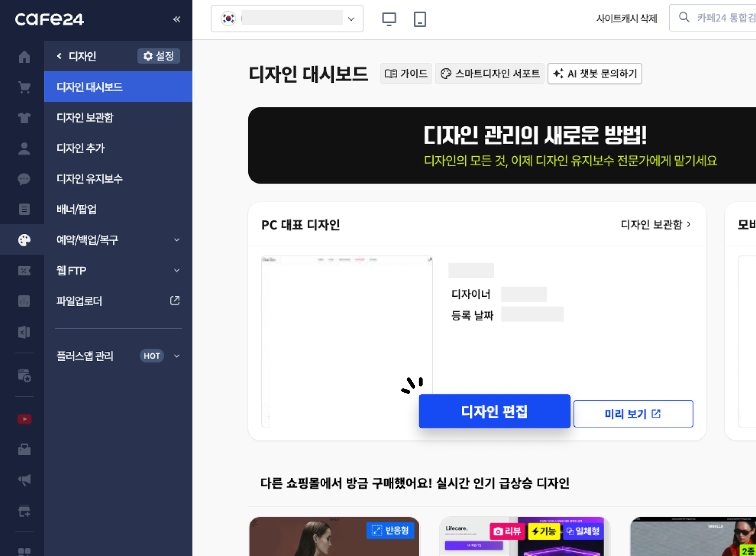Open the person customers icon
Screen dimensions: 756x556
[x=24, y=148]
